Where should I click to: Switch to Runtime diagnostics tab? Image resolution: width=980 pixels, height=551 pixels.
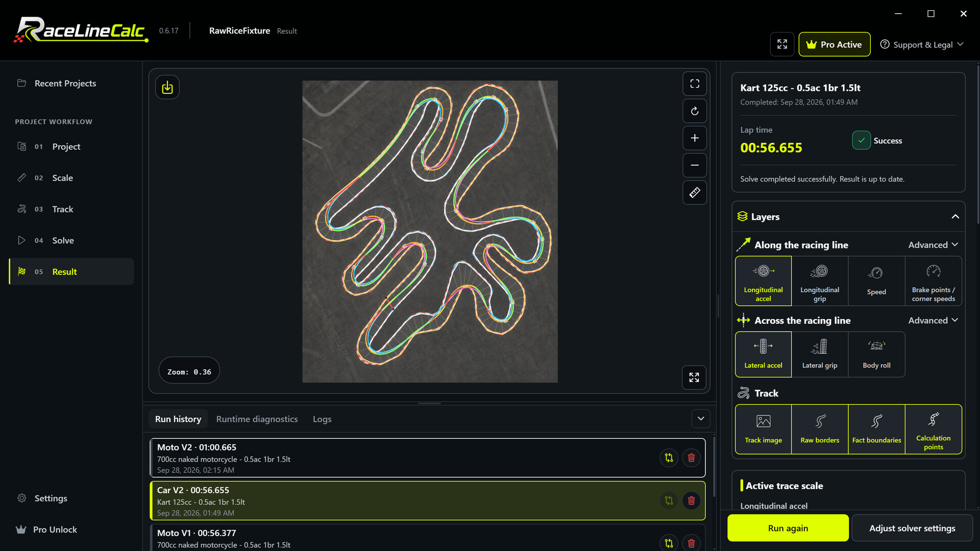click(257, 419)
